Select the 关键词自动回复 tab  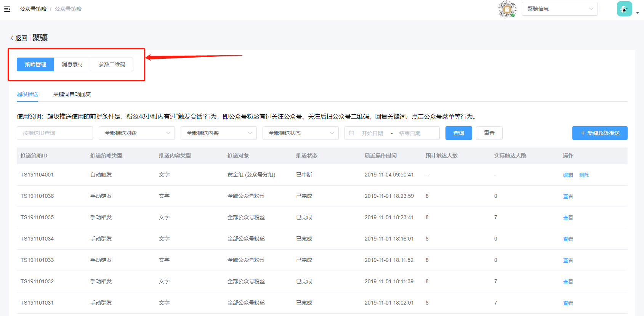[x=72, y=94]
